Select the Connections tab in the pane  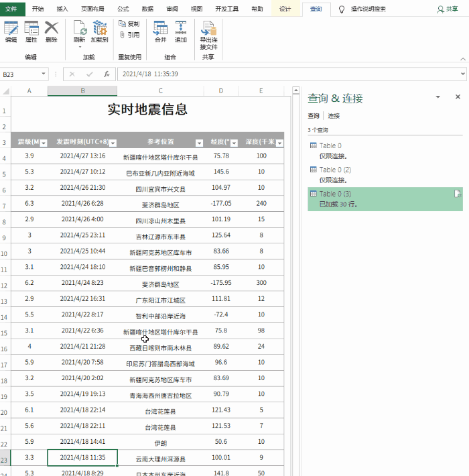point(334,116)
